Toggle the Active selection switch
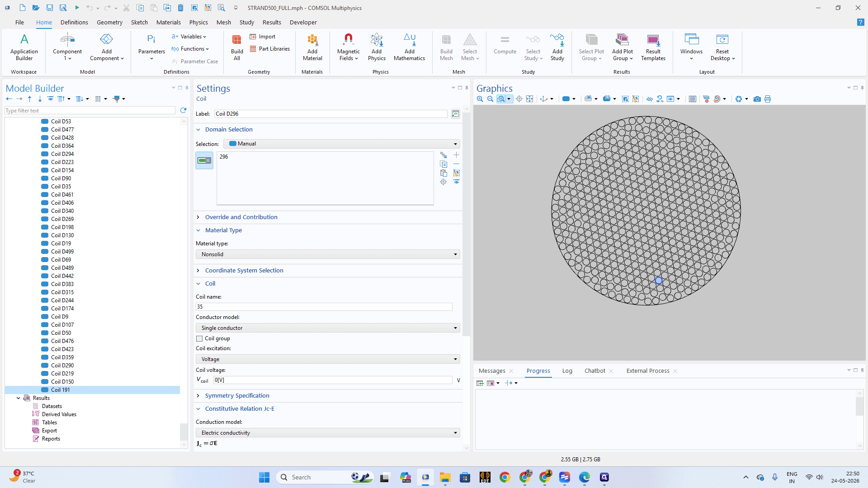The height and width of the screenshot is (488, 868). [204, 160]
